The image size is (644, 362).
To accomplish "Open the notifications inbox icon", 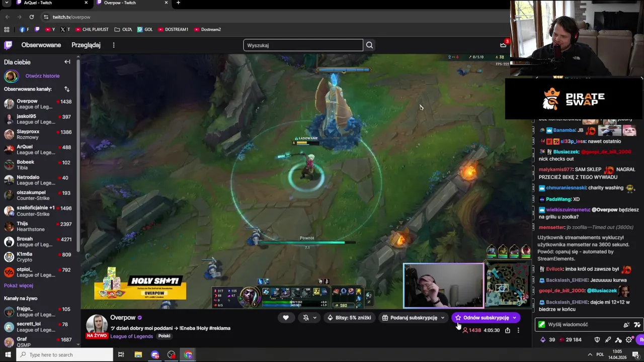I will click(x=503, y=45).
